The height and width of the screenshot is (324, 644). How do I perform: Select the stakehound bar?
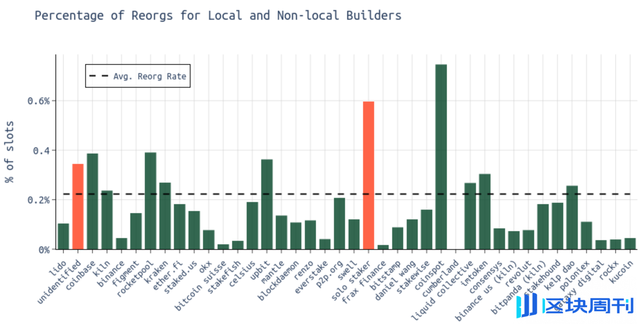[x=557, y=226]
